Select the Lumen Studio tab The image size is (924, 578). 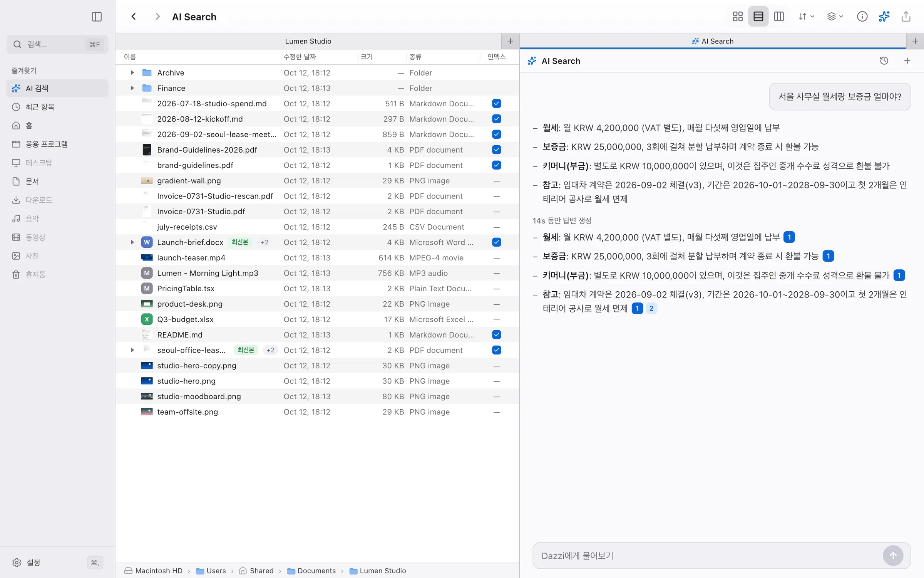(308, 41)
